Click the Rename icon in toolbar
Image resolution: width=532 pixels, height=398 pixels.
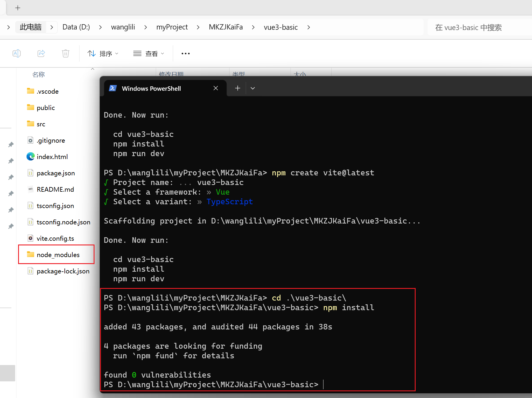[17, 53]
